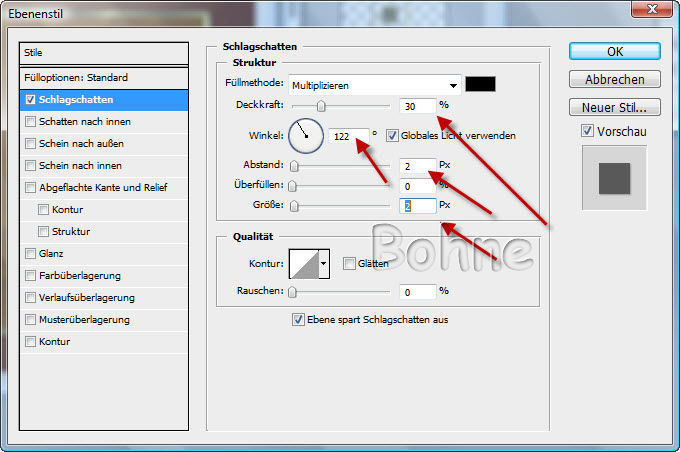Open the Füllmethode Multiplizieren dropdown
680x452 pixels.
[x=375, y=85]
